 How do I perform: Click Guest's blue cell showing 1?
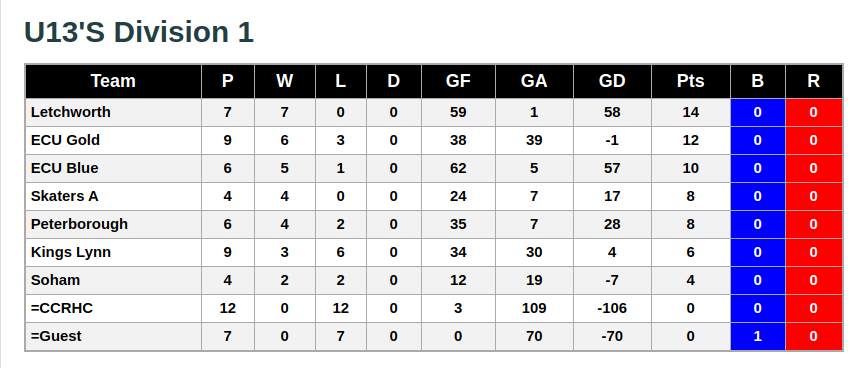(758, 337)
